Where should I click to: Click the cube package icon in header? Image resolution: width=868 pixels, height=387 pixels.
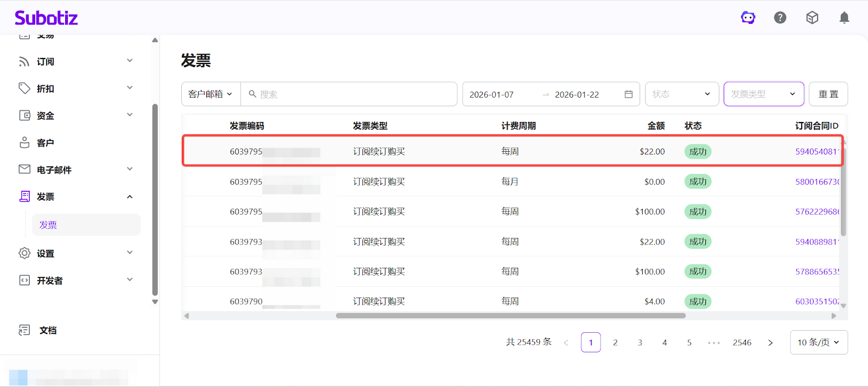click(812, 18)
